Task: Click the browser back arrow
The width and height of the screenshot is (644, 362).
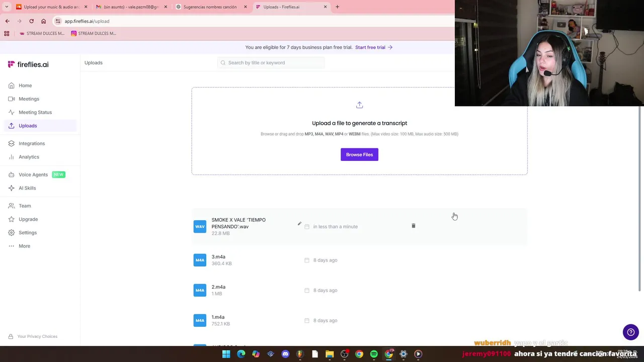Action: (7, 21)
